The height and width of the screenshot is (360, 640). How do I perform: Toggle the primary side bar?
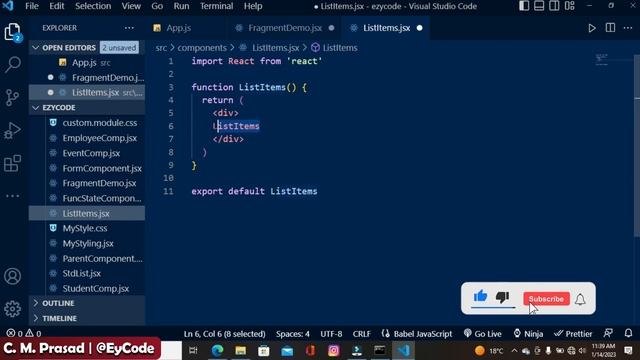pos(524,6)
